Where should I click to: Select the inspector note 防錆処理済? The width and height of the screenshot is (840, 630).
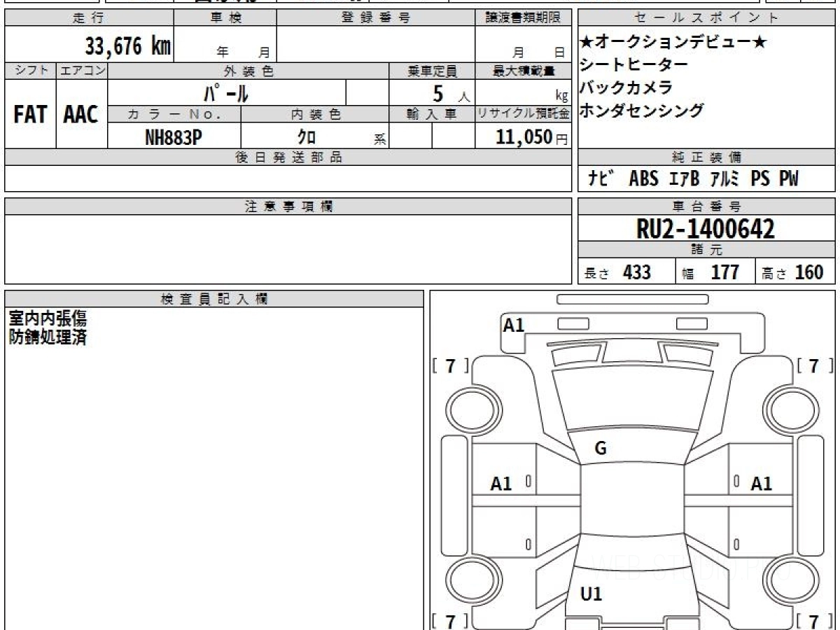[48, 337]
